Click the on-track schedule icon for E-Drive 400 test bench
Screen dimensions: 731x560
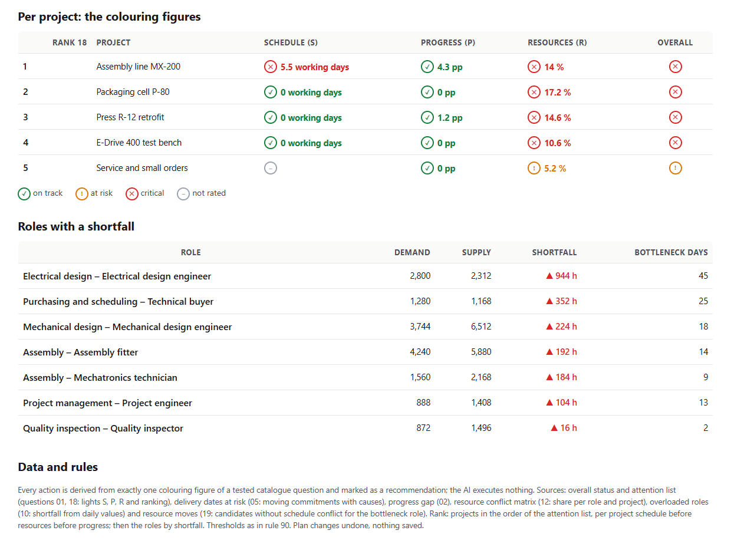[x=271, y=143]
